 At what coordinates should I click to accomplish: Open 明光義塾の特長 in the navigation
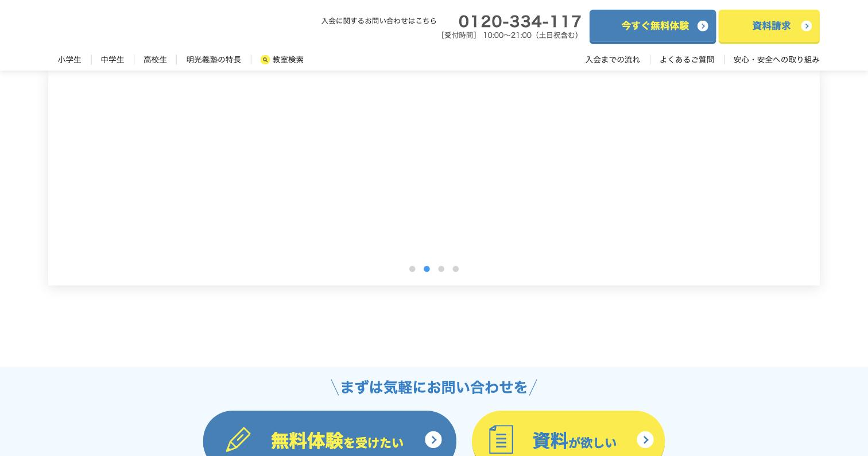pos(214,60)
